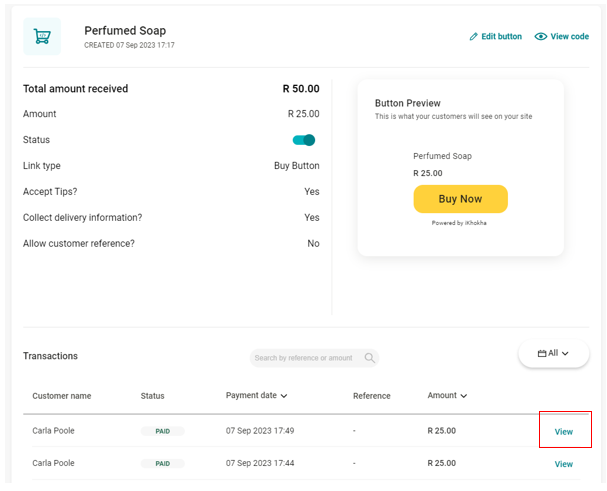Click the PAID badge on the 17:49 transaction
607x491 pixels.
click(162, 431)
